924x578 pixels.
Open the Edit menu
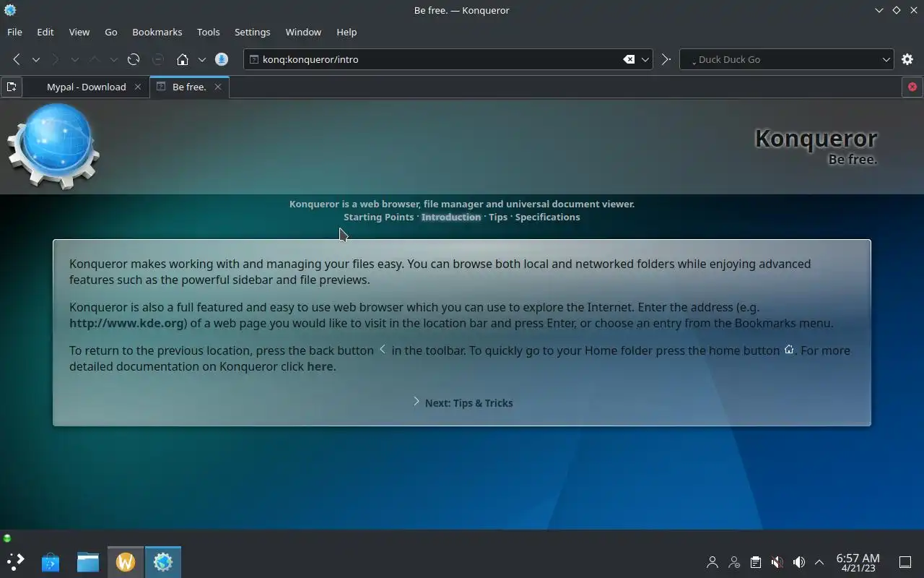click(45, 32)
